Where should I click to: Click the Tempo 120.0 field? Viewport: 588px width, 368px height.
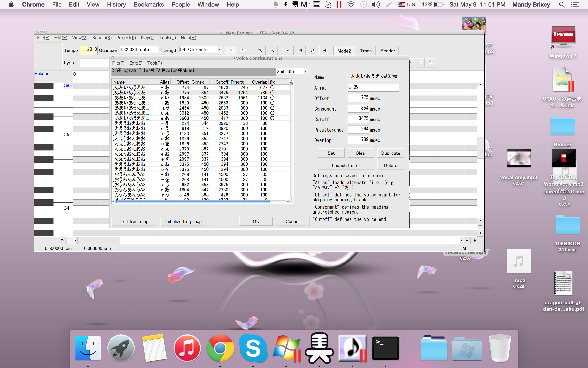pos(88,50)
